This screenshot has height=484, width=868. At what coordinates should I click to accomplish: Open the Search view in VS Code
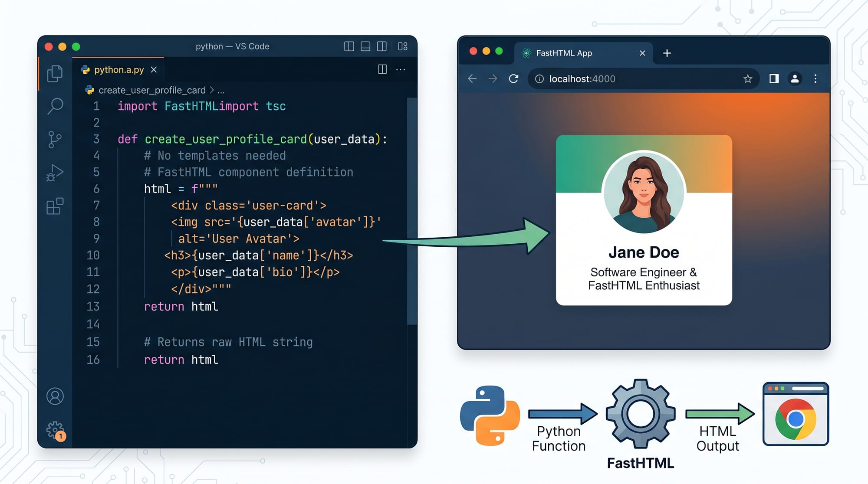55,106
